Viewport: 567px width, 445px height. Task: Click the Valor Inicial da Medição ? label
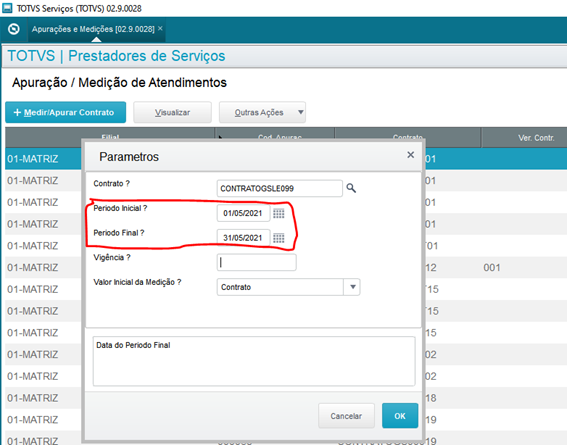137,282
